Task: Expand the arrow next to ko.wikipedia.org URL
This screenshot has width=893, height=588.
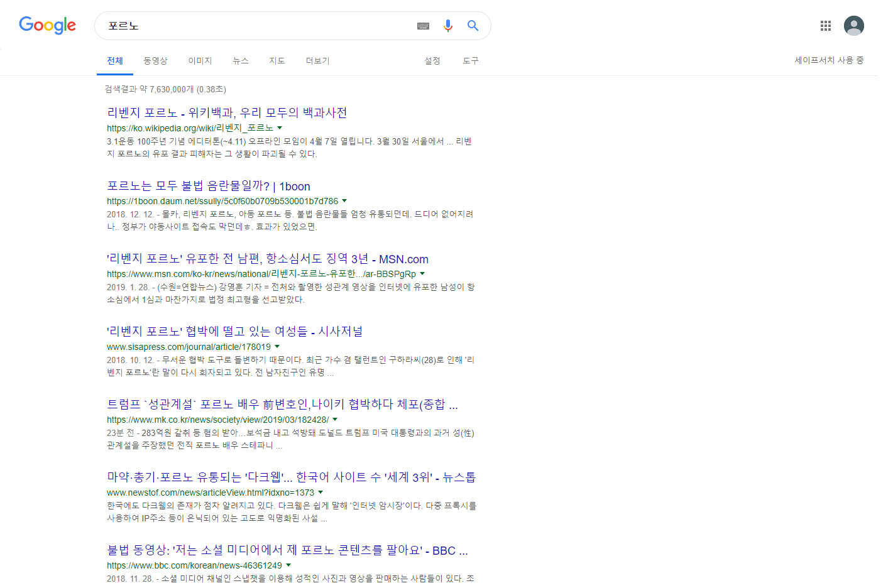Action: point(280,128)
